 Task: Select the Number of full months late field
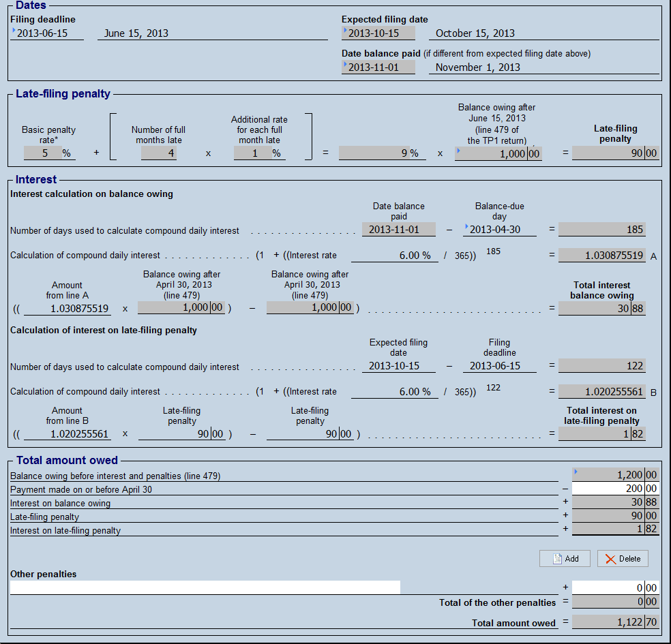[159, 153]
